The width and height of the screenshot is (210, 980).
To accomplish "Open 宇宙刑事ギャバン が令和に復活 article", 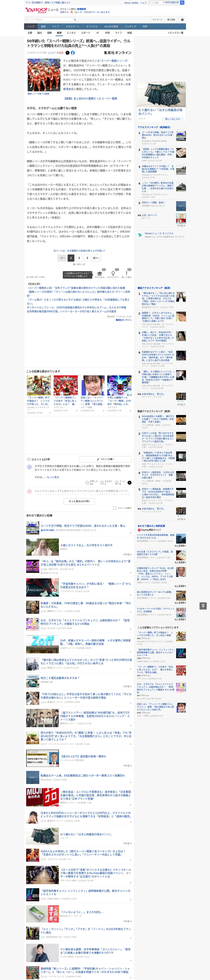I will pyautogui.click(x=95, y=586).
